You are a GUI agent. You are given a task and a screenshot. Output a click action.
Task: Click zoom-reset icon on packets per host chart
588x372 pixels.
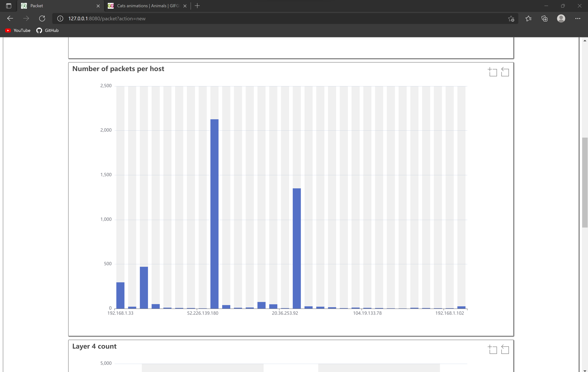[505, 72]
